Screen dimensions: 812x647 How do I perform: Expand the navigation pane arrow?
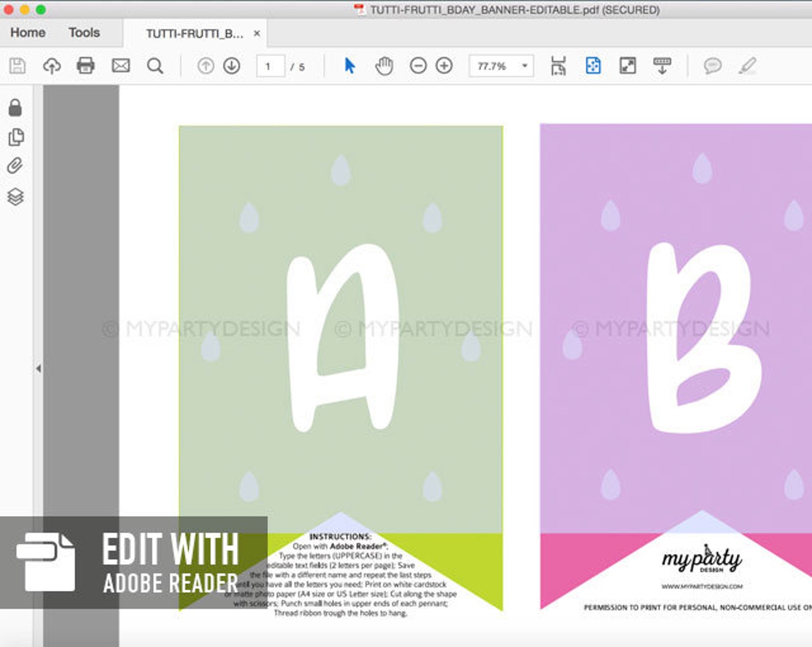point(38,368)
